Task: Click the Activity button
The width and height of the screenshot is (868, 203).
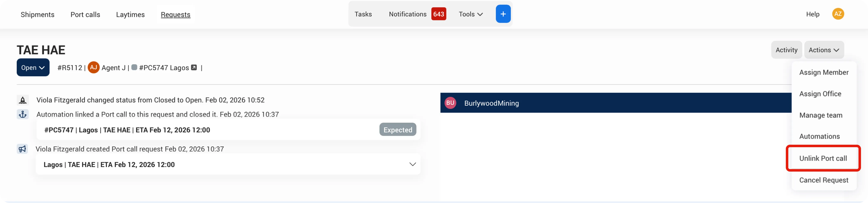Action: [x=786, y=50]
